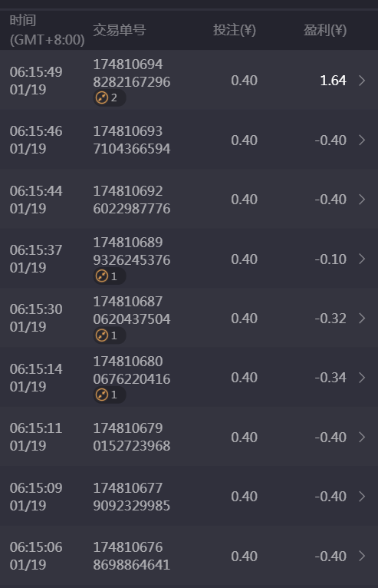Click the 投注(¥) column header
Viewport: 378px width, 588px height.
pyautogui.click(x=235, y=30)
